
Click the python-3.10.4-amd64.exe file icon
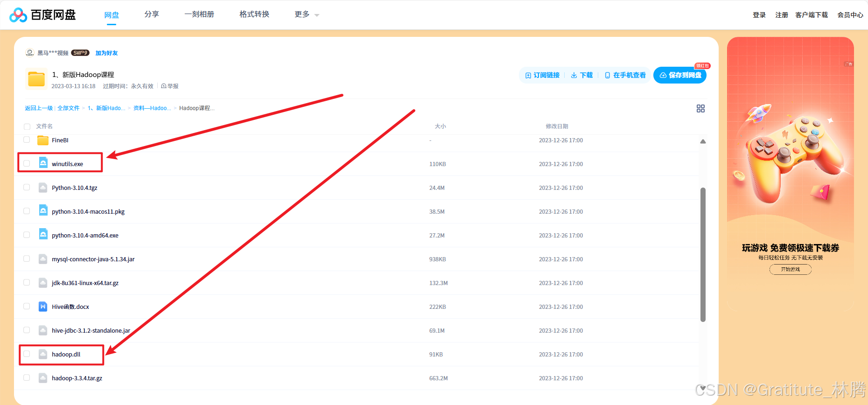click(43, 235)
